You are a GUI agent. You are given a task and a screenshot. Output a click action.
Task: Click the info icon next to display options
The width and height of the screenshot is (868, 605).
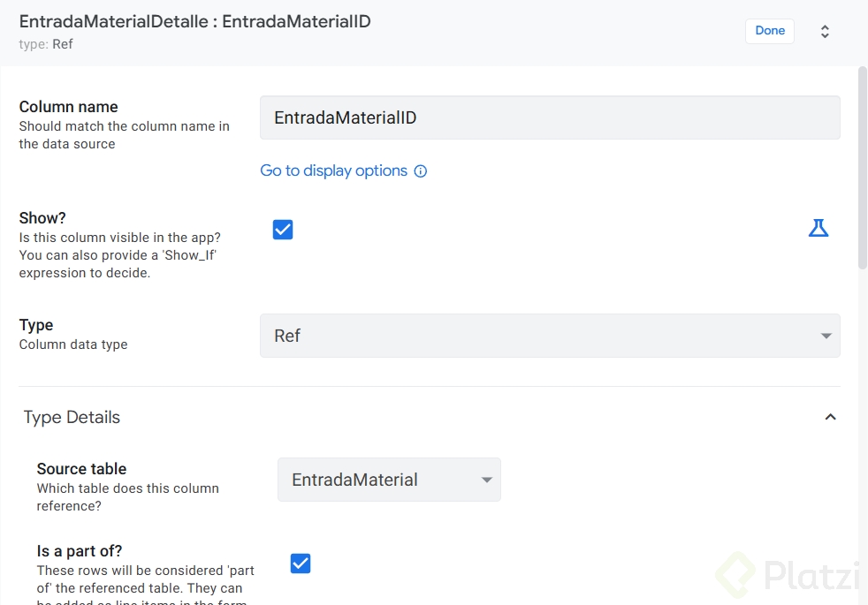(x=421, y=171)
